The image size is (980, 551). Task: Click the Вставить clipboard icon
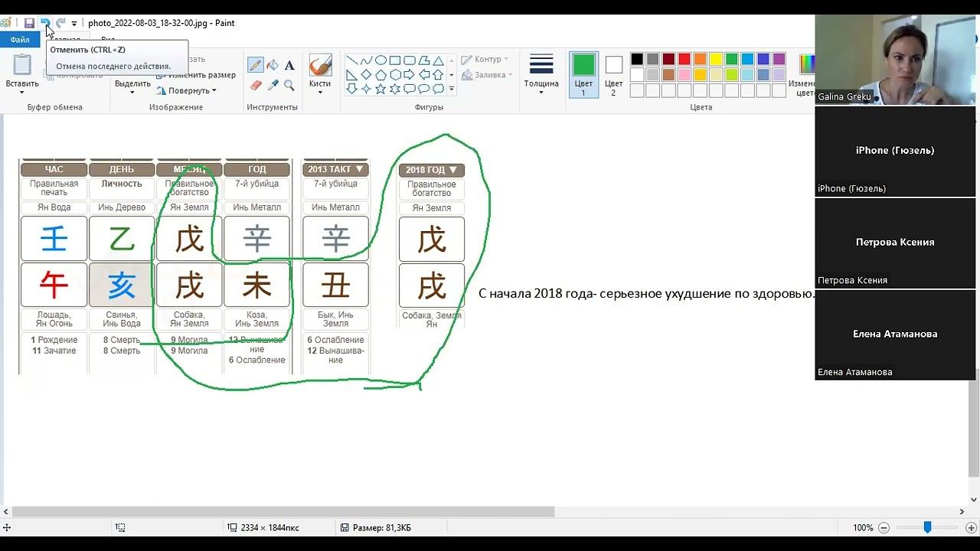22,65
